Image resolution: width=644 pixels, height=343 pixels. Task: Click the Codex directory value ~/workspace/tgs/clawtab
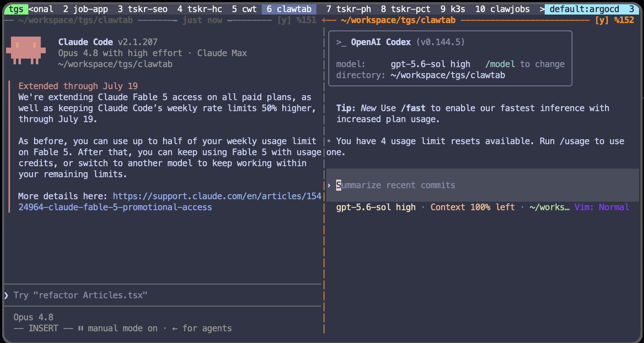point(448,75)
